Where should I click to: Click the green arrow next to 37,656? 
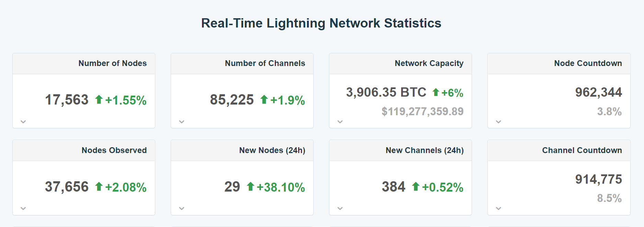pyautogui.click(x=99, y=186)
